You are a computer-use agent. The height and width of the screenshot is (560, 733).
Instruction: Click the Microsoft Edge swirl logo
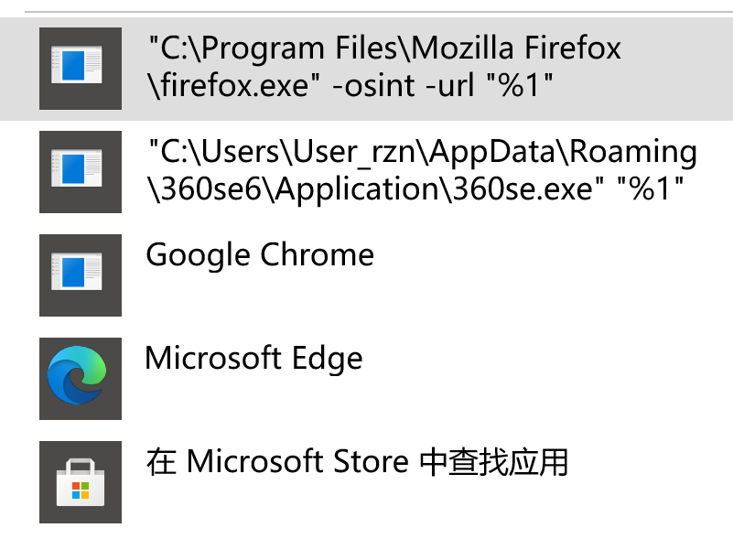pyautogui.click(x=77, y=375)
